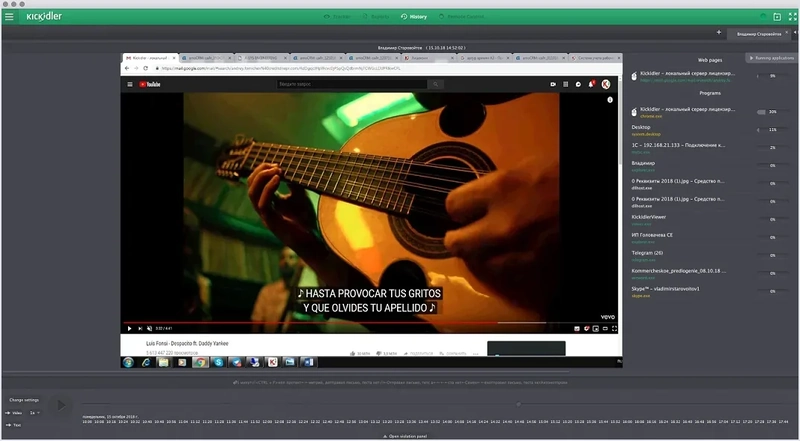This screenshot has width=800, height=441.
Task: Select the Skype vladimirstarovoitov1 row
Action: pos(710,291)
